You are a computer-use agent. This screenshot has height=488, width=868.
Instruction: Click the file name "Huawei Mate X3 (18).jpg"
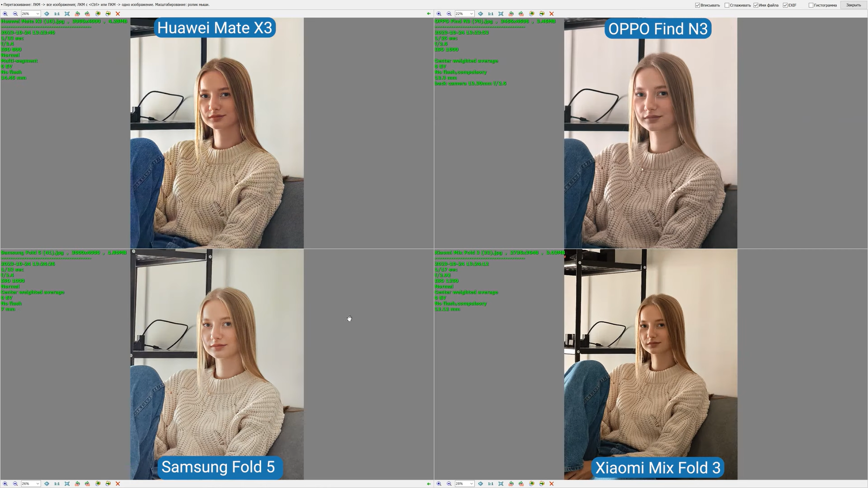33,21
